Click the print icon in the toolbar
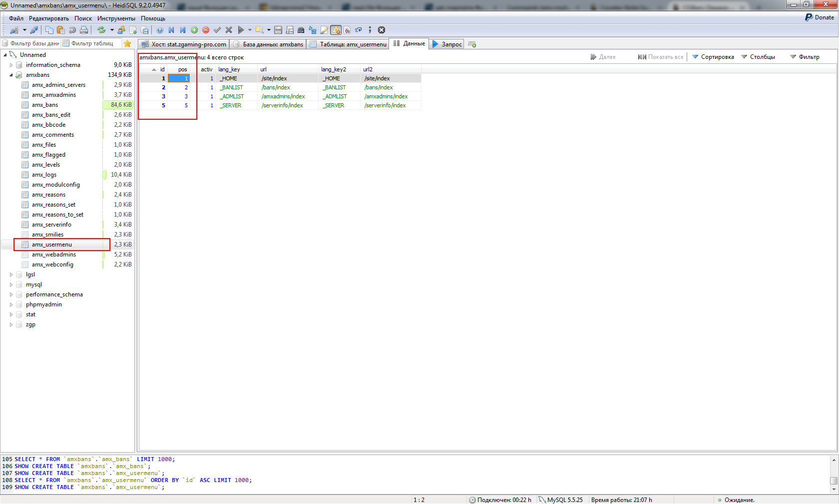 pyautogui.click(x=84, y=30)
